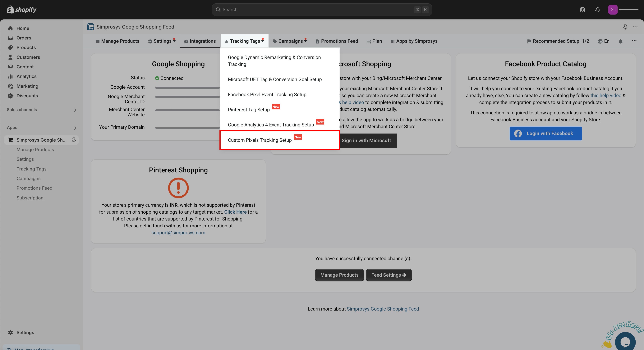Open the Plan tab
This screenshot has height=350, width=644.
[374, 41]
